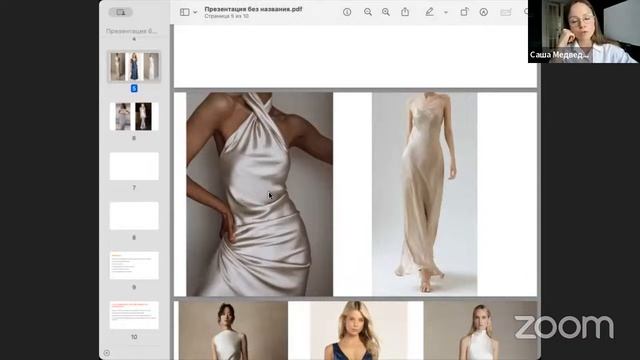This screenshot has height=360, width=640.
Task: Click the highlighted page number 5 badge
Action: (x=134, y=88)
